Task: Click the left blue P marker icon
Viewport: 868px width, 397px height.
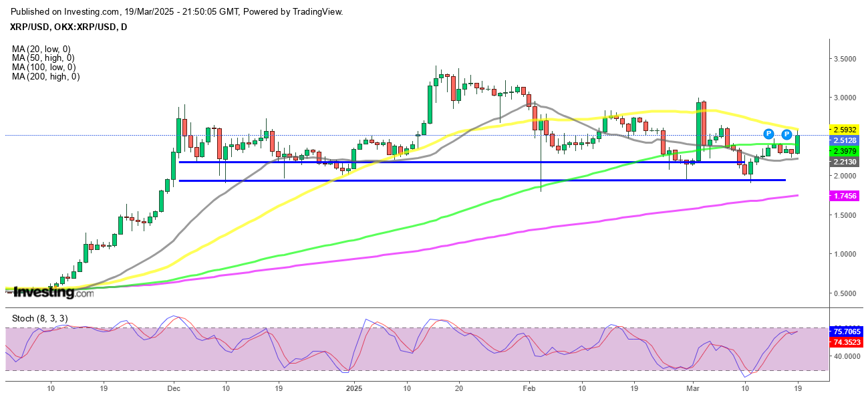Action: click(x=768, y=134)
